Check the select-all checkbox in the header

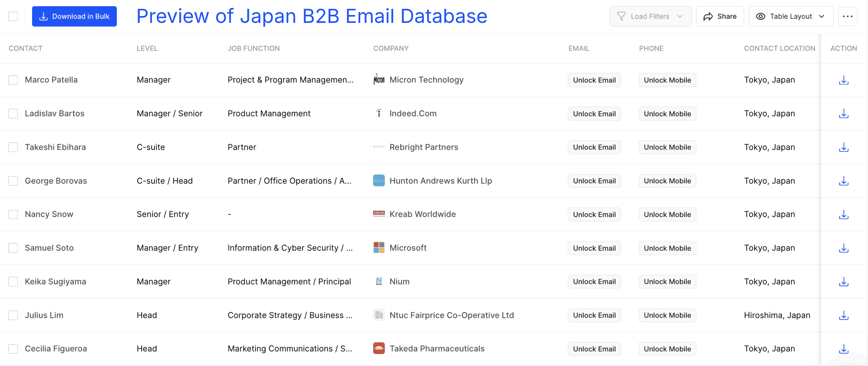(x=13, y=16)
